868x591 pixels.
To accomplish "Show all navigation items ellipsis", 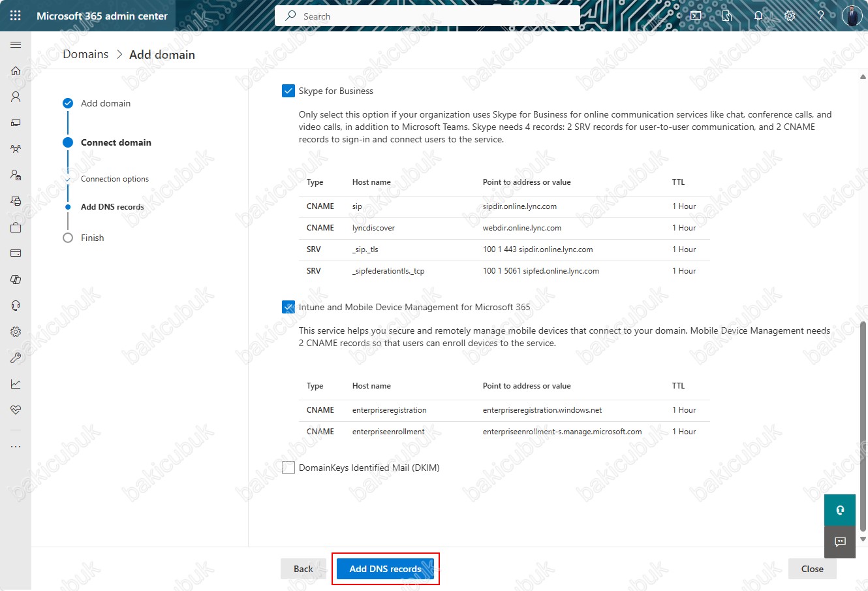I will pyautogui.click(x=16, y=447).
